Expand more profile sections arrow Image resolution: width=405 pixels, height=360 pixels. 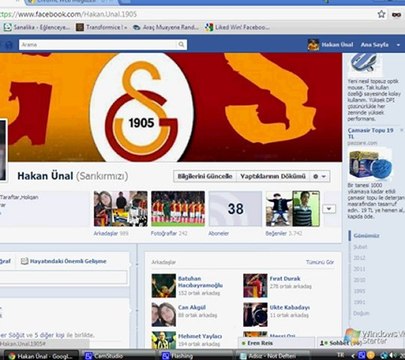[x=329, y=209]
